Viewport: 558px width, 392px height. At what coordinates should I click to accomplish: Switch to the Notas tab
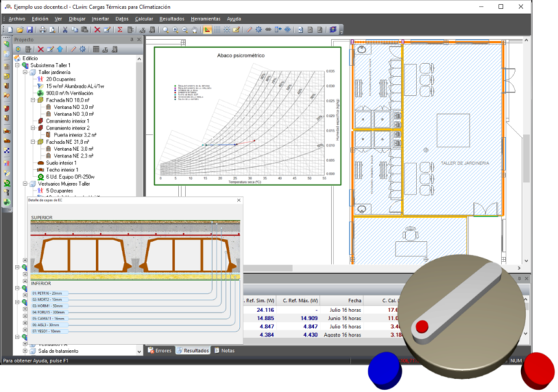coord(225,351)
